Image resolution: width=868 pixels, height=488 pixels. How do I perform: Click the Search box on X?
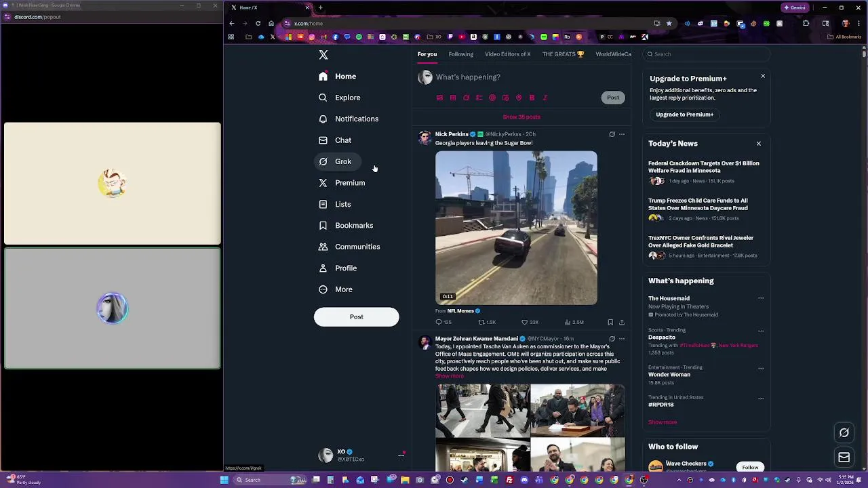[707, 54]
